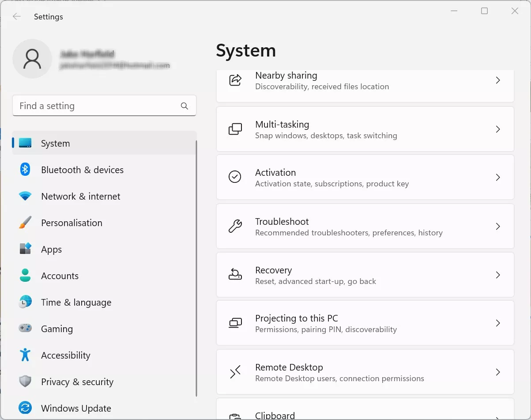531x420 pixels.
Task: Click the Bluetooth icon in the sidebar
Action: coord(25,170)
